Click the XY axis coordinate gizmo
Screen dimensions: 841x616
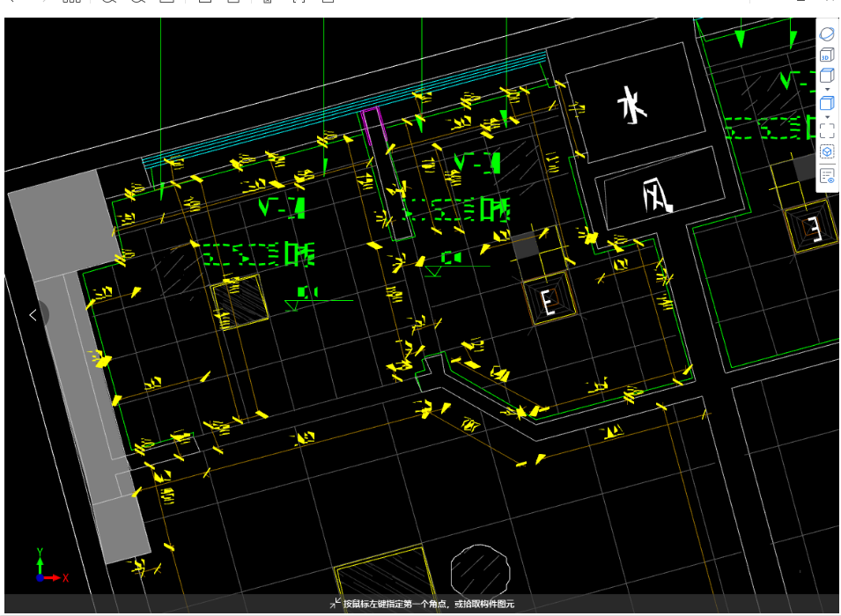(x=50, y=568)
